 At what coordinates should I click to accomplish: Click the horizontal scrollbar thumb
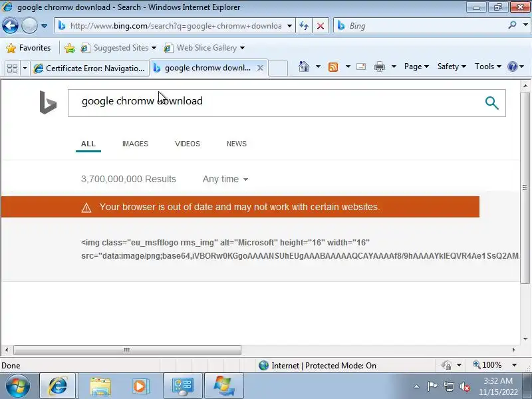pos(127,350)
